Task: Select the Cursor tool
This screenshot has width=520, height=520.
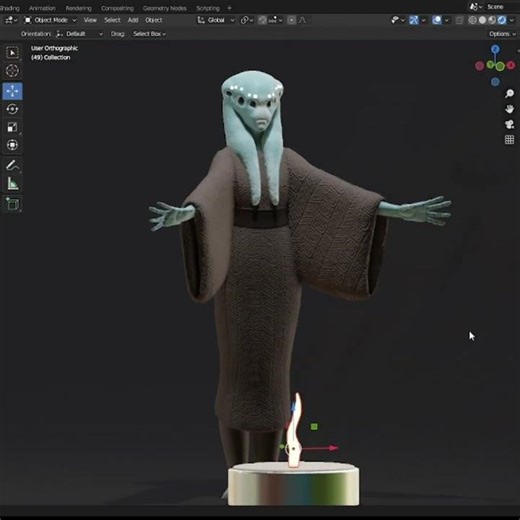Action: point(12,71)
